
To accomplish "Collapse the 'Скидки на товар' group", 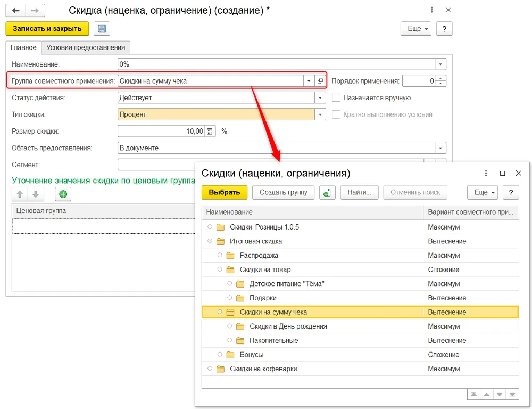I will tap(220, 269).
